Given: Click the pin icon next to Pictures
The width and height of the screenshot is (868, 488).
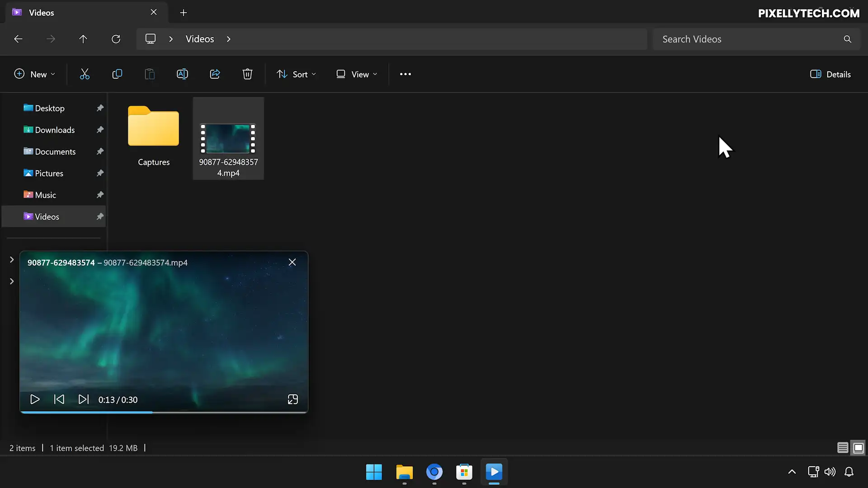Looking at the screenshot, I should click(x=100, y=173).
